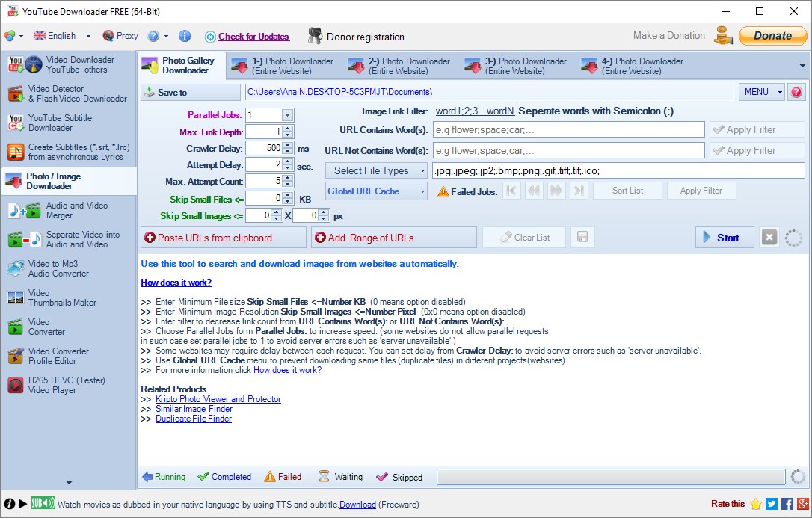Expand the Parallel Jobs combo box
Viewport: 812px width, 518px height.
(x=287, y=115)
